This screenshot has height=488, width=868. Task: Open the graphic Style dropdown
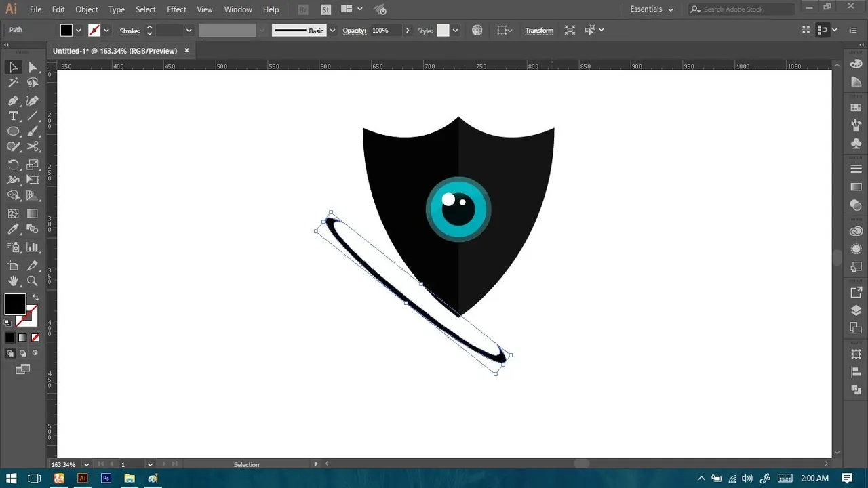click(x=456, y=30)
